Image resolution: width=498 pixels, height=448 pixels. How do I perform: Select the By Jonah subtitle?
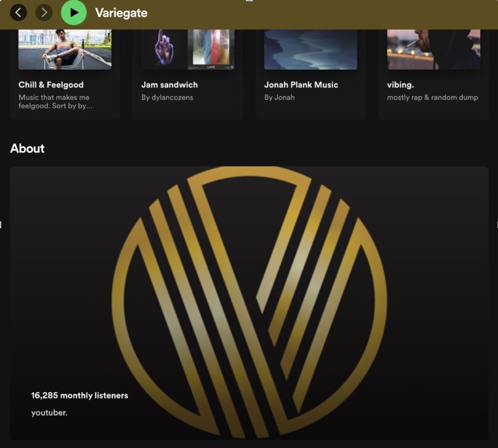click(x=279, y=98)
